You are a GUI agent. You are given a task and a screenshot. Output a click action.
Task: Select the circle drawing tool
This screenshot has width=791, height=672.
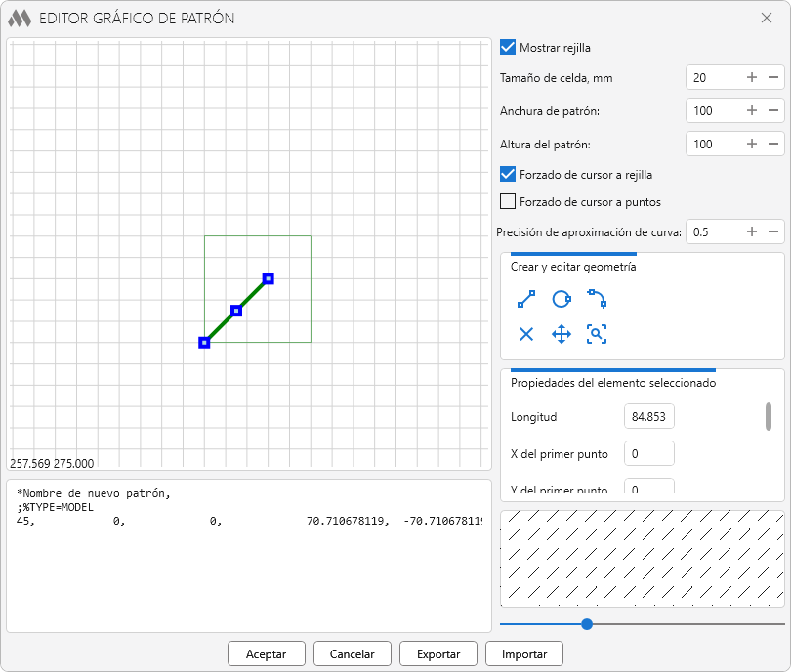(x=562, y=300)
